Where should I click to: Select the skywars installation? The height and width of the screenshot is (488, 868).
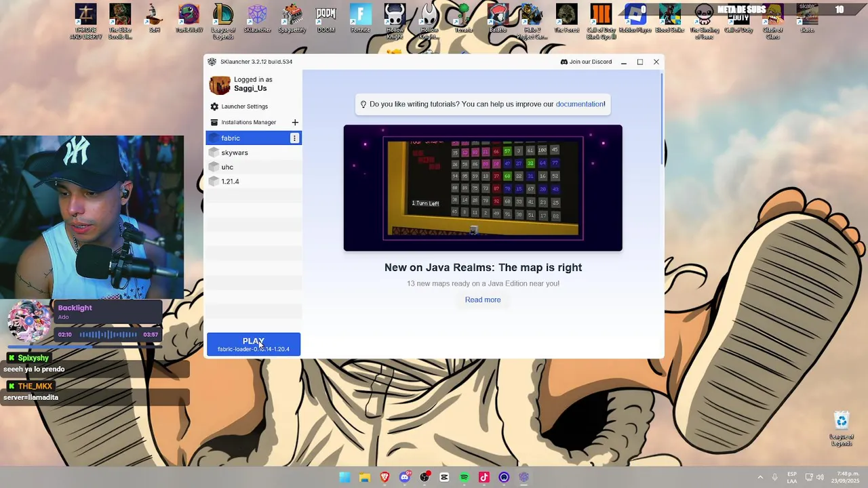click(253, 152)
